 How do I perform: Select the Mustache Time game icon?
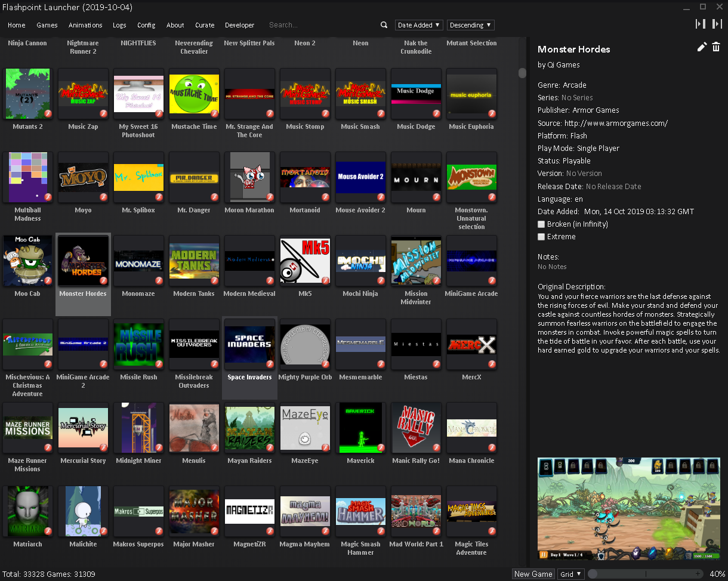pos(194,94)
